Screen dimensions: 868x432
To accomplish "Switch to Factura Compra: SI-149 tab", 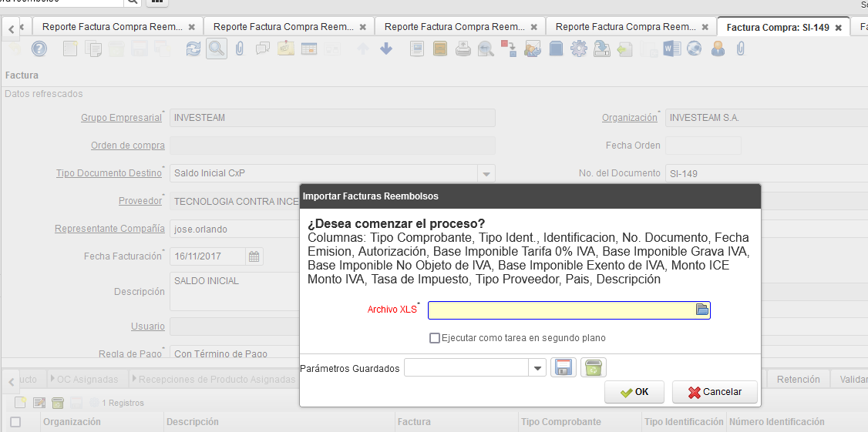I will click(x=777, y=27).
